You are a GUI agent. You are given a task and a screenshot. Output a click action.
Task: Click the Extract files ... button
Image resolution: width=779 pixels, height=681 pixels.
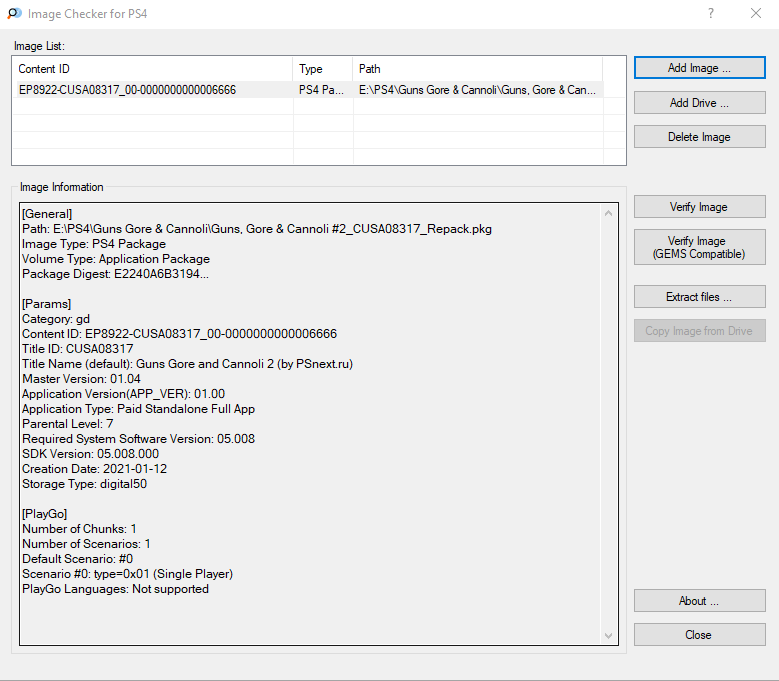[700, 297]
